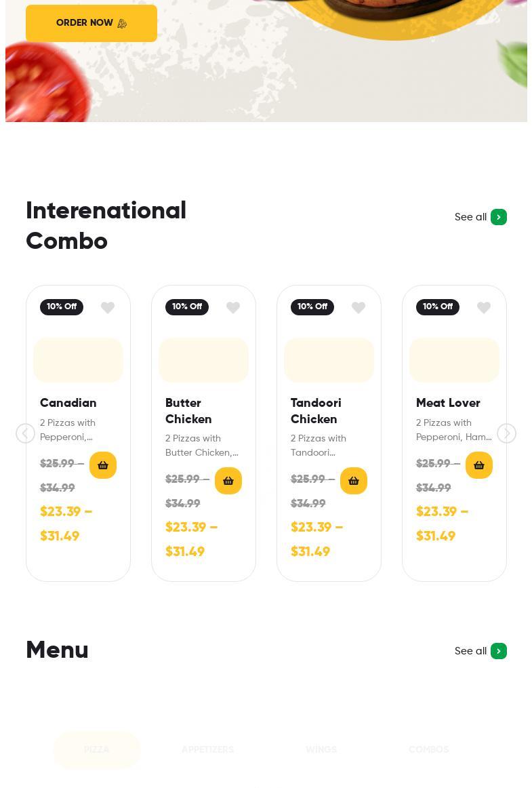
Task: Select the Pizza menu tab
Action: point(97,750)
